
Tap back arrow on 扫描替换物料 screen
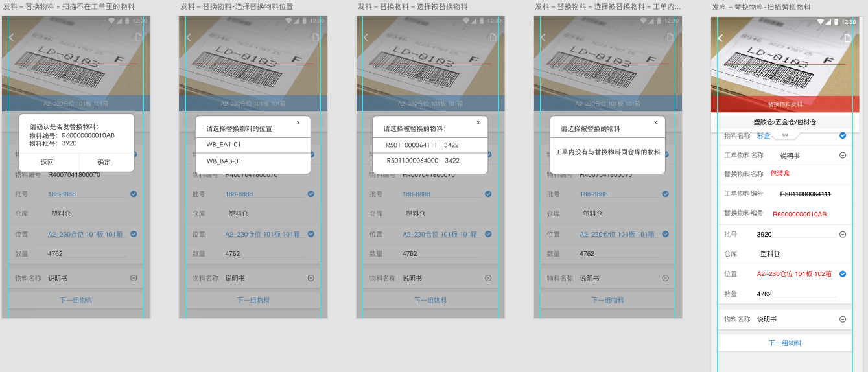click(x=720, y=38)
